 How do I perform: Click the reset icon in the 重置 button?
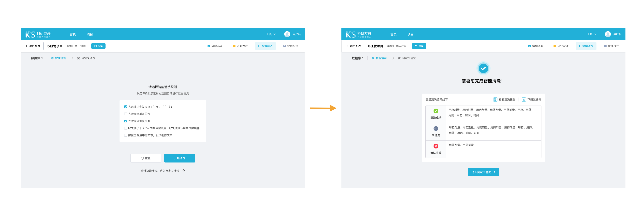coord(142,158)
